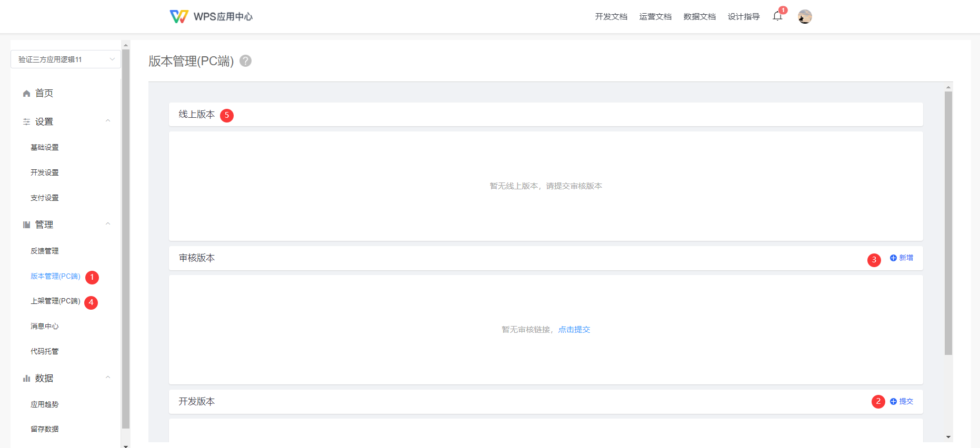Click the 新增 button in 审核版本

click(902, 258)
